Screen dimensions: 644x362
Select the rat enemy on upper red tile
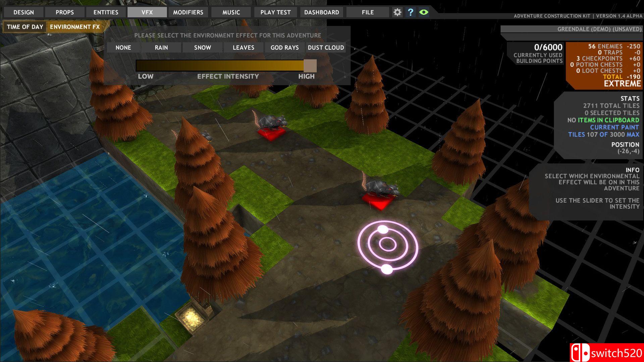(272, 122)
